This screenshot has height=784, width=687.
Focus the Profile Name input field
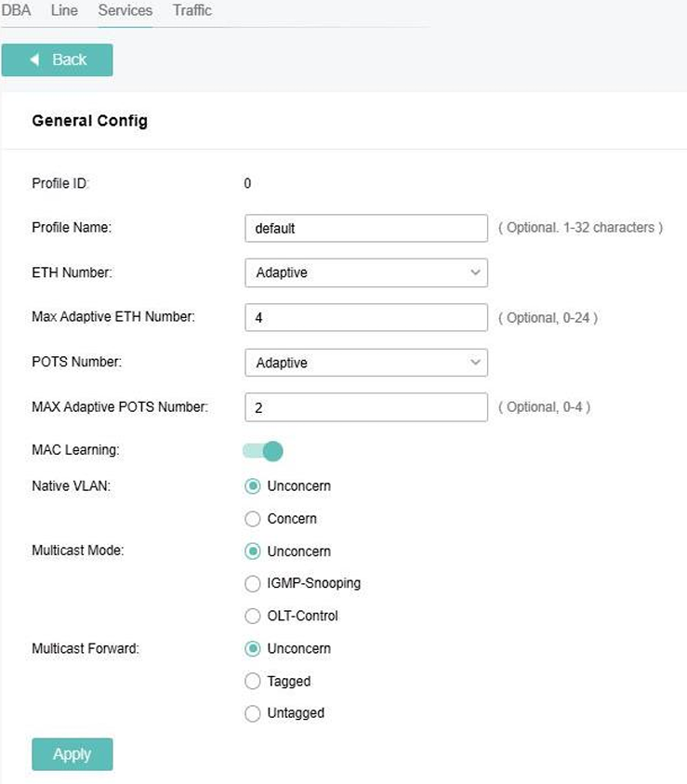pyautogui.click(x=366, y=228)
